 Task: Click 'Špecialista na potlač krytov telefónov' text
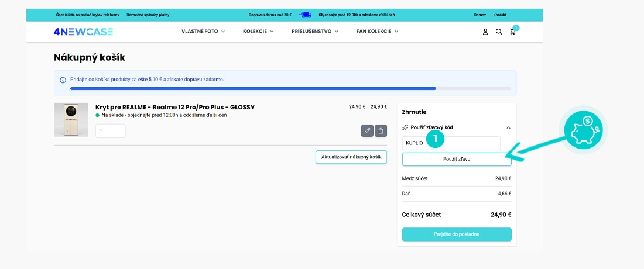click(87, 15)
